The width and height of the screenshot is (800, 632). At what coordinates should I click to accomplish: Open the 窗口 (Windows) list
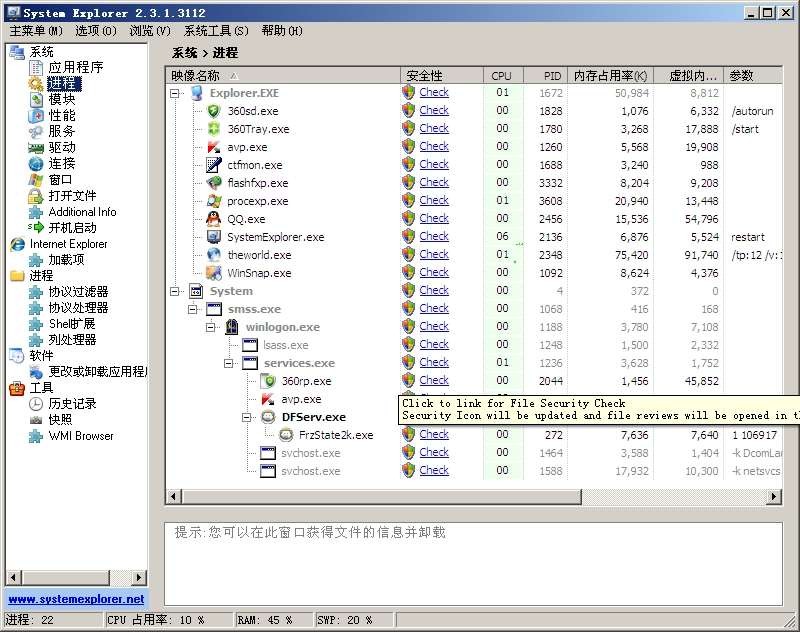60,179
